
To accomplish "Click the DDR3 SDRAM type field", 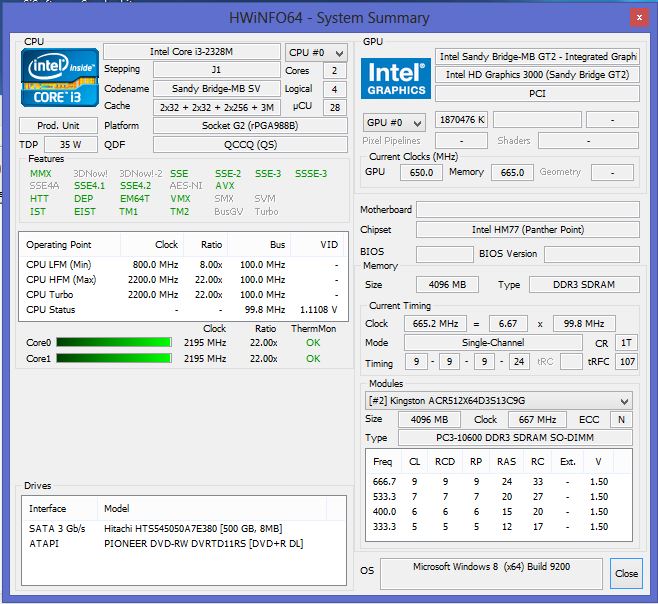I will click(584, 285).
